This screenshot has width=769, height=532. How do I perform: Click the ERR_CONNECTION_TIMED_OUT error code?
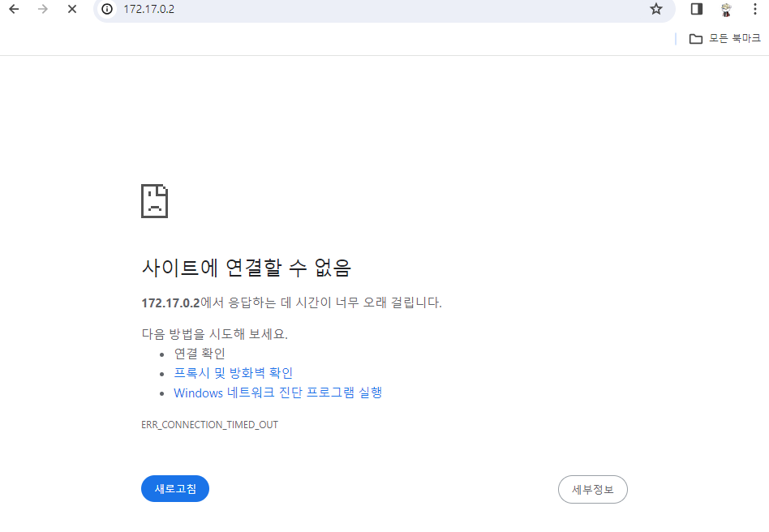pos(209,425)
